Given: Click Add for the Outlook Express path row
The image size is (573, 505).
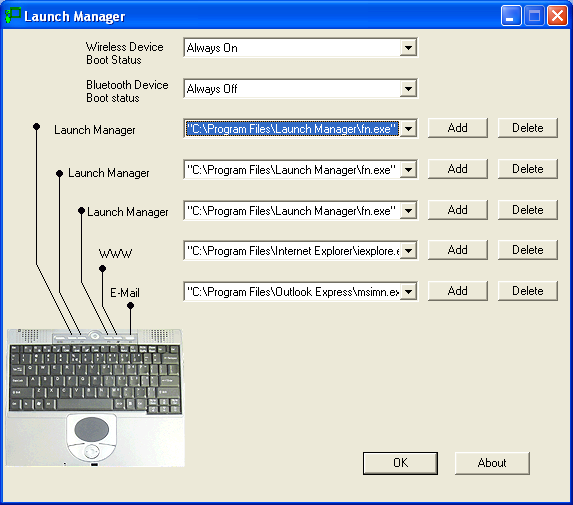Looking at the screenshot, I should point(458,291).
